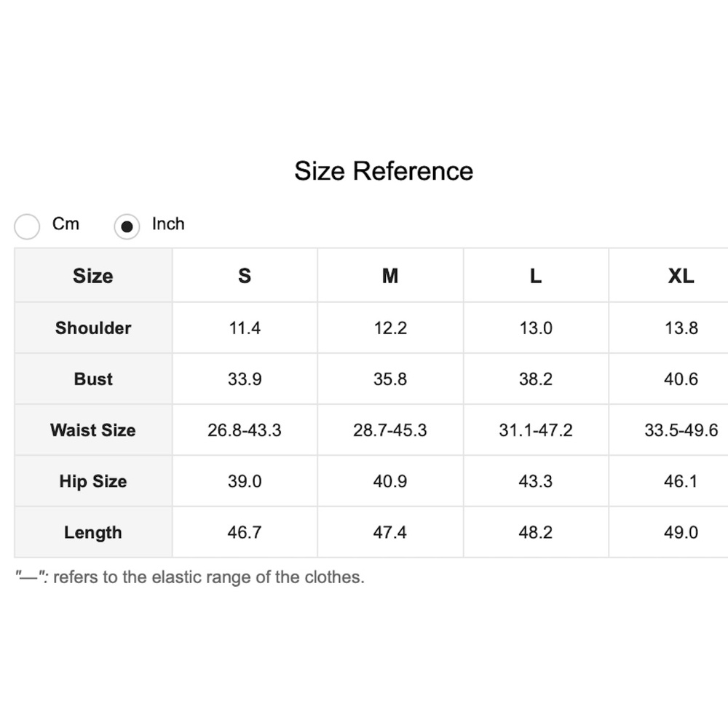Click the elastic range footnote text
Image resolution: width=728 pixels, height=728 pixels.
coord(190,577)
